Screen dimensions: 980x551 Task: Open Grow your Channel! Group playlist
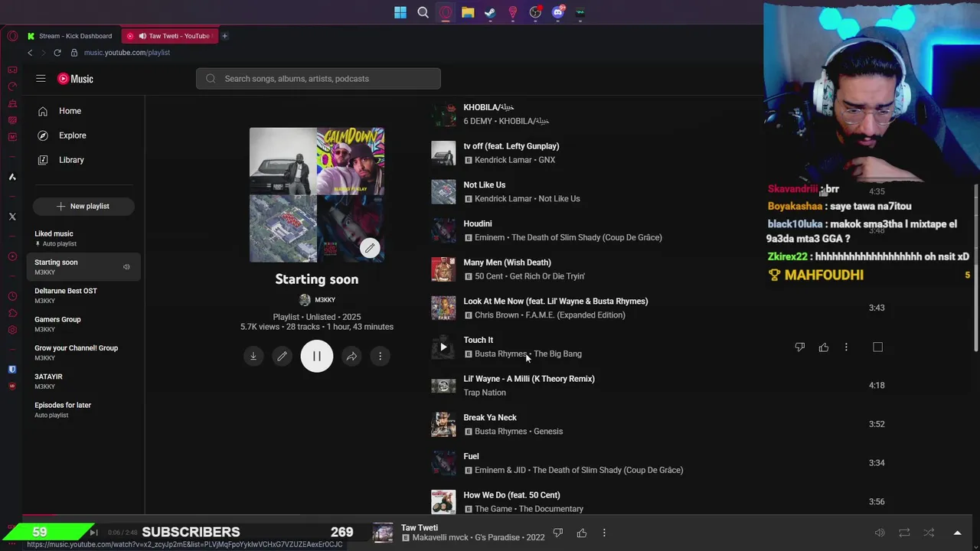(x=83, y=353)
